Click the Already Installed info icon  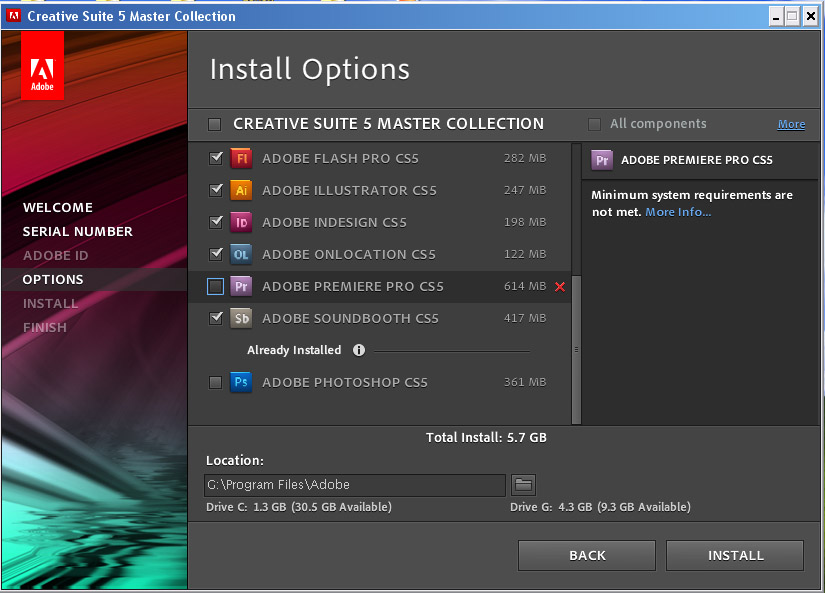359,350
